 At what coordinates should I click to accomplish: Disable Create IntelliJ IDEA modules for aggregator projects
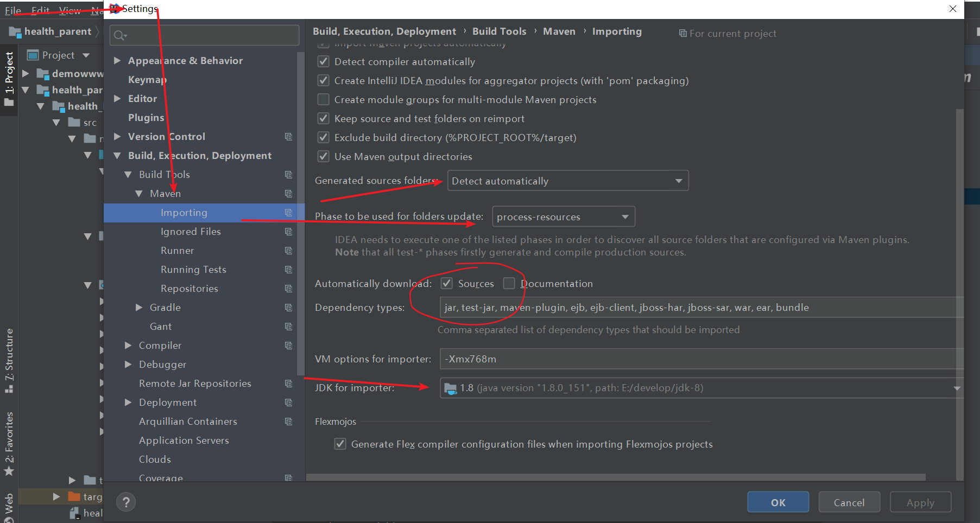tap(324, 80)
